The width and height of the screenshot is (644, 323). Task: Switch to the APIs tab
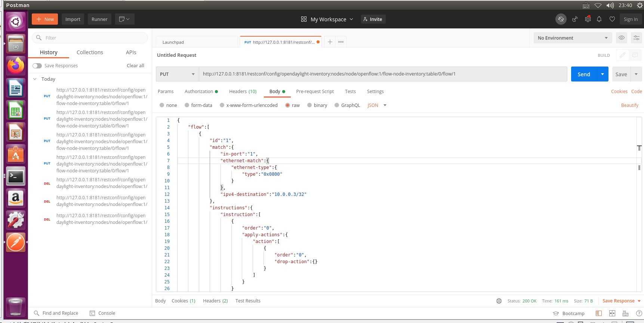coord(131,52)
